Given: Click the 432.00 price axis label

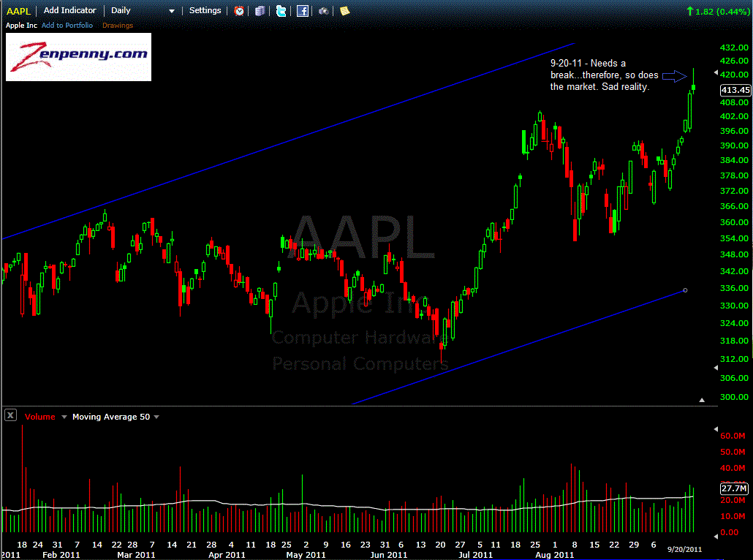Looking at the screenshot, I should 734,48.
